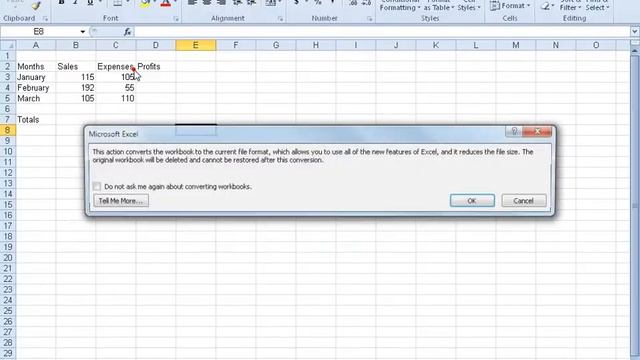Toggle Bold formatting in ribbon
The height and width of the screenshot is (360, 640).
61,3
